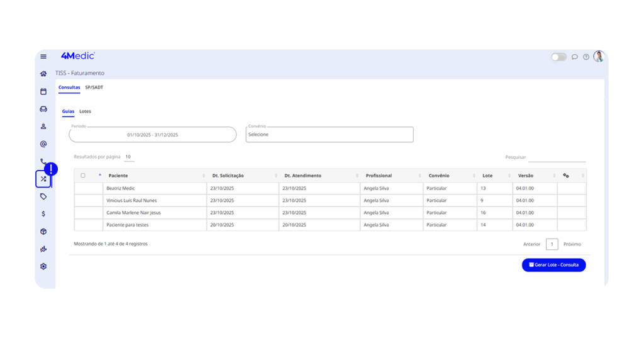
Task: Open the chat bubble icon
Action: (575, 57)
